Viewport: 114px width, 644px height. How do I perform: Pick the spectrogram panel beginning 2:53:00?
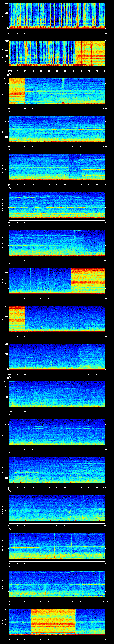click(57, 357)
